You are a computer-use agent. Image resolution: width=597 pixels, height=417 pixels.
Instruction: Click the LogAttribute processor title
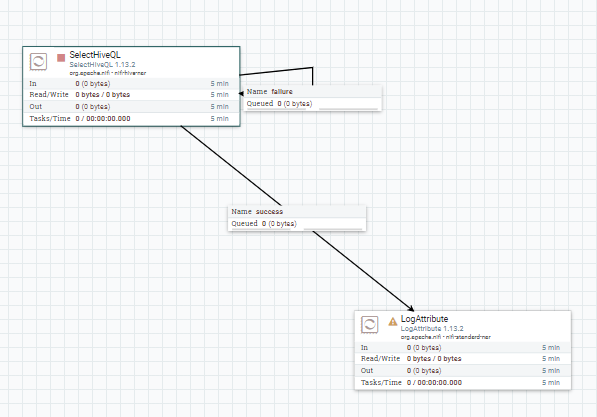click(x=425, y=319)
